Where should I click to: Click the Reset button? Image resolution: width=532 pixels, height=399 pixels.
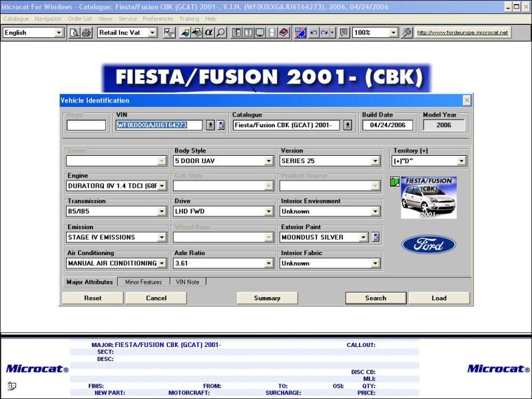click(93, 298)
